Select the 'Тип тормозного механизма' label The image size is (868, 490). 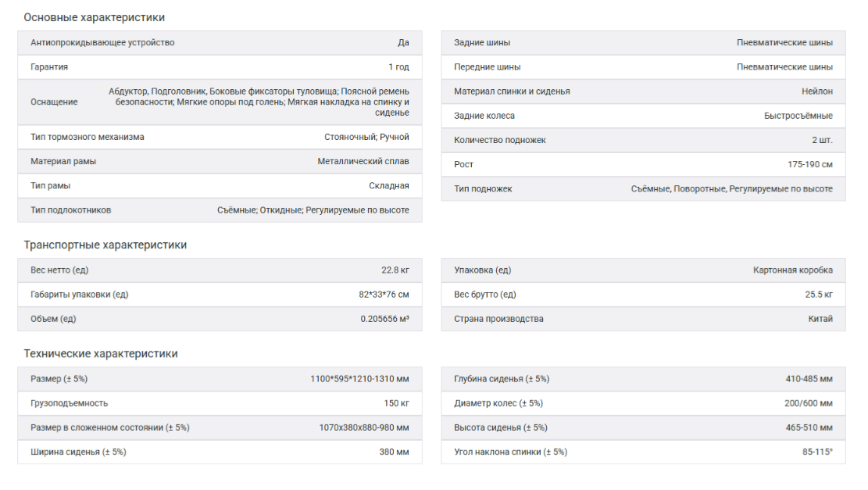88,137
